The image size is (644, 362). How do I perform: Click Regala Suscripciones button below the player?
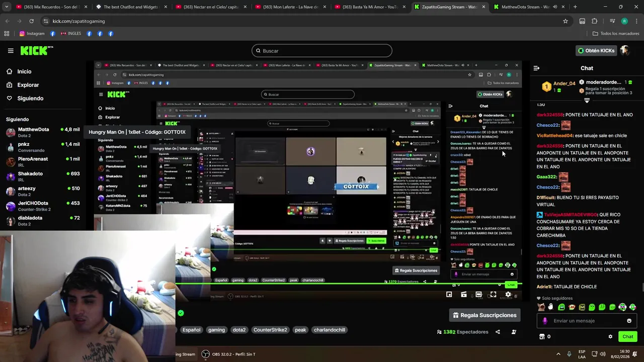[485, 315]
